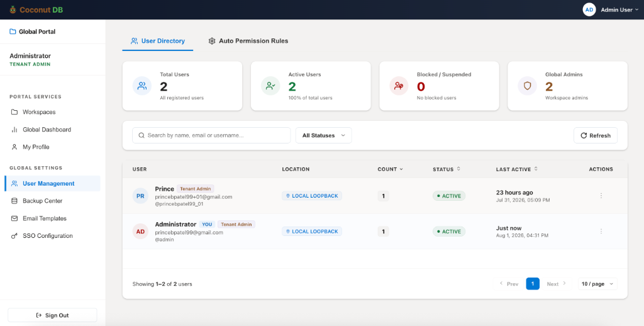Click the Prince user name

pyautogui.click(x=165, y=189)
